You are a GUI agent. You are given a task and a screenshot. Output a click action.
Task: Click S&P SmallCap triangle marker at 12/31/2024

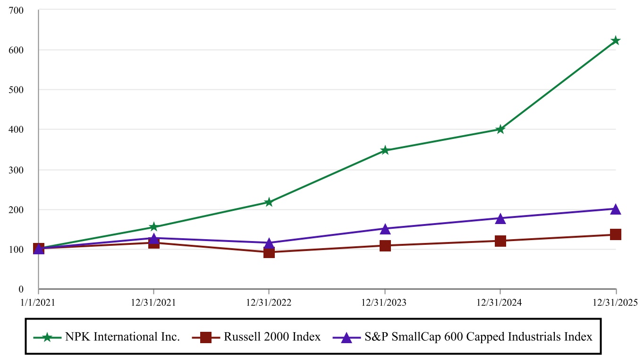[500, 218]
